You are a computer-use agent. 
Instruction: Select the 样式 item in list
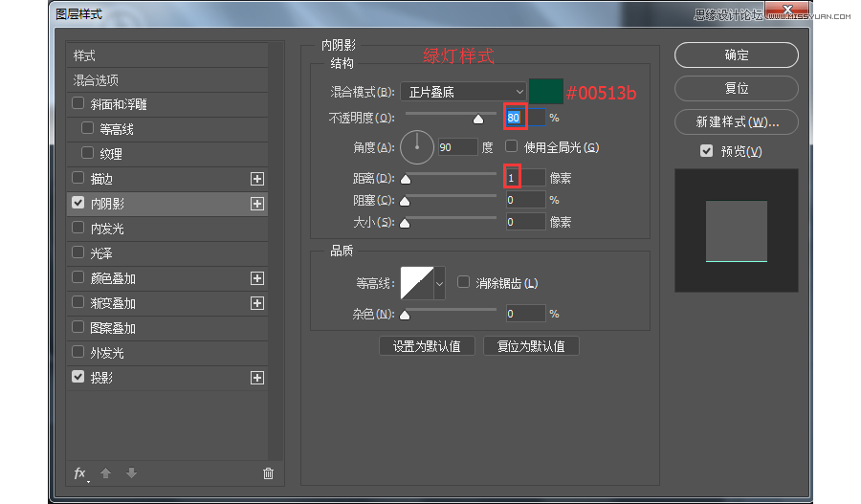pos(166,55)
